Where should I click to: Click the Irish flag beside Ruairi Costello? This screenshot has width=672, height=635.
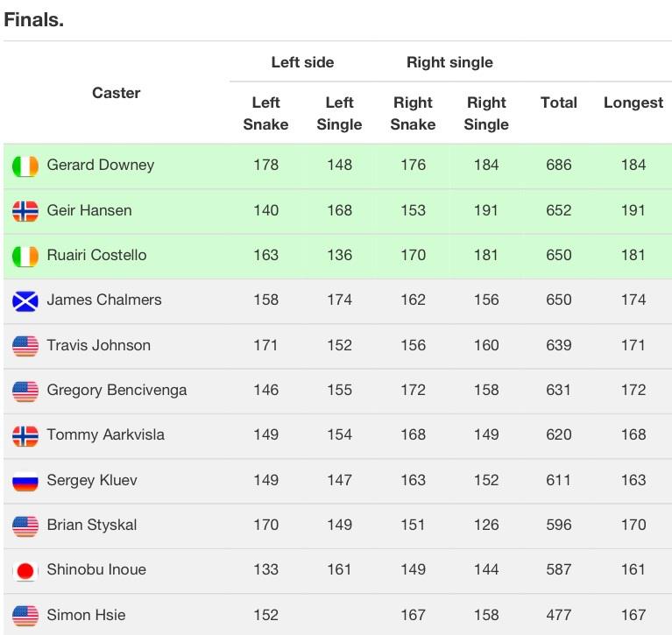pyautogui.click(x=25, y=257)
